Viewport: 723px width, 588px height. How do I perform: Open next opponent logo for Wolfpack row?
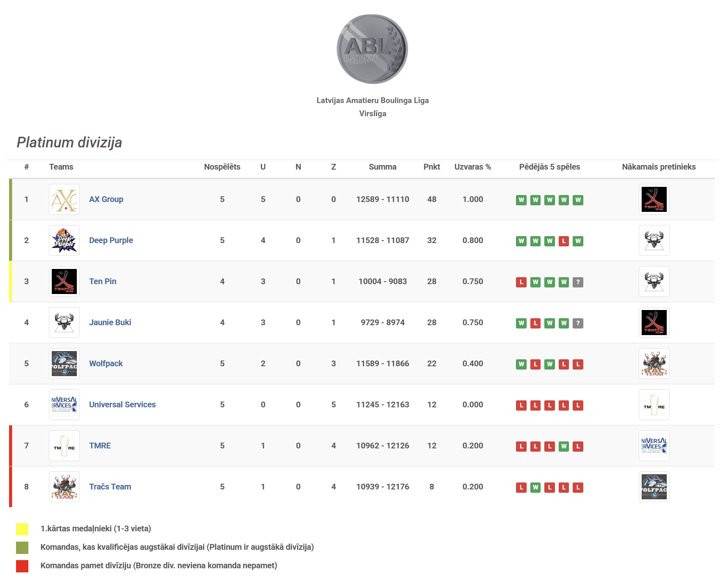click(x=654, y=363)
